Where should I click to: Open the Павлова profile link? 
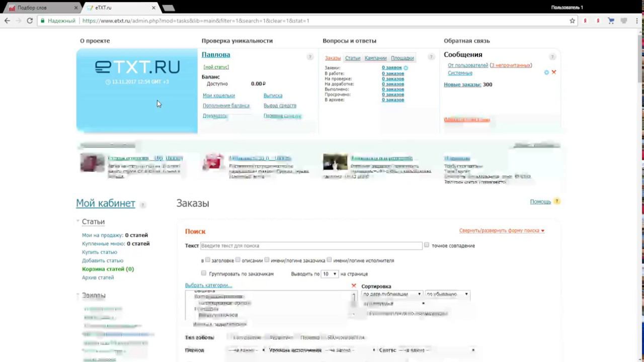216,55
